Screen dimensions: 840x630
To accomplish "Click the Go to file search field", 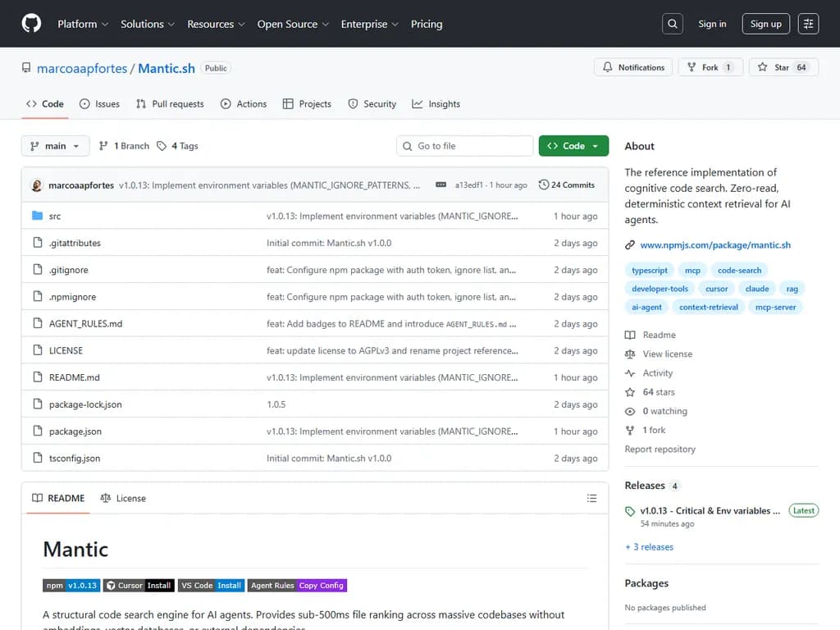I will pos(465,146).
